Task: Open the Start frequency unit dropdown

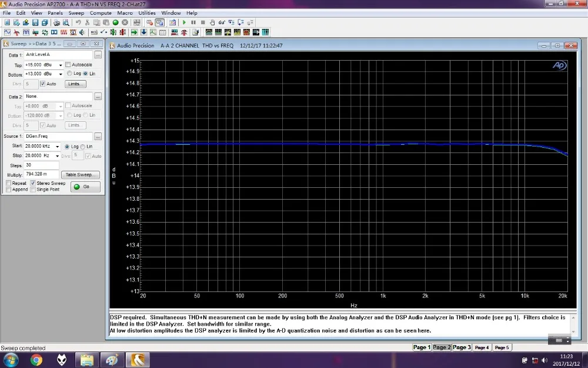Action: pos(58,147)
